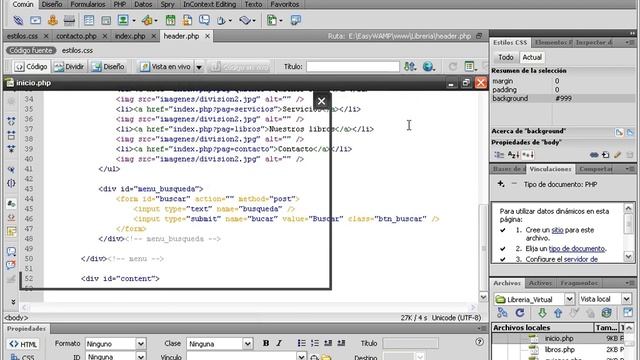This screenshot has width=640, height=360.
Task: Click the green get files arrow
Action: coord(542,313)
